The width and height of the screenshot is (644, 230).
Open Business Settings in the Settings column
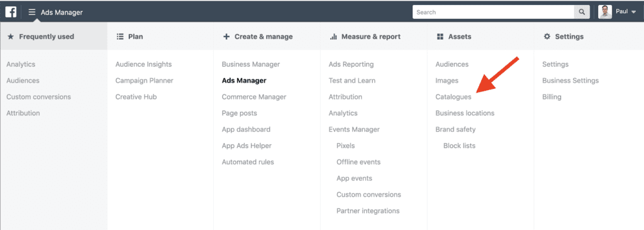(570, 81)
